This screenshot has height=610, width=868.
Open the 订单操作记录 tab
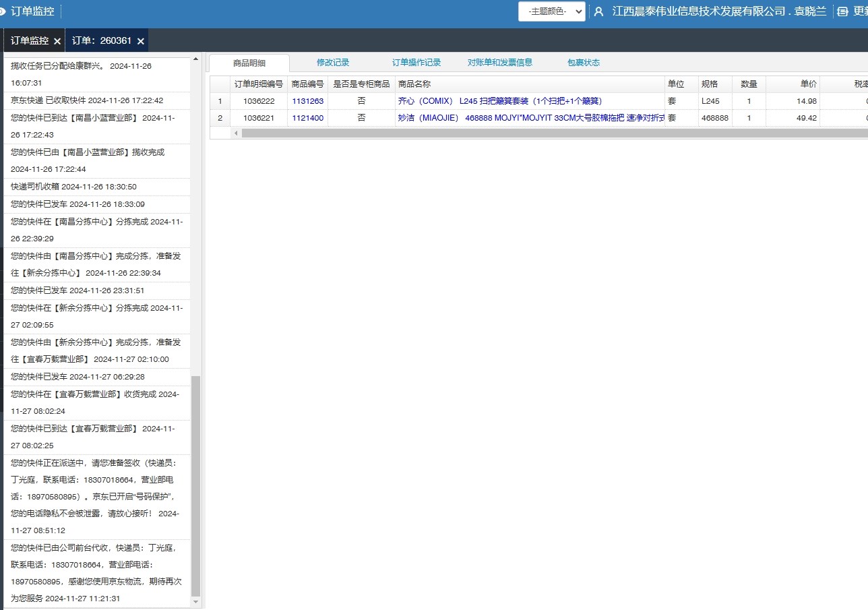tap(416, 63)
